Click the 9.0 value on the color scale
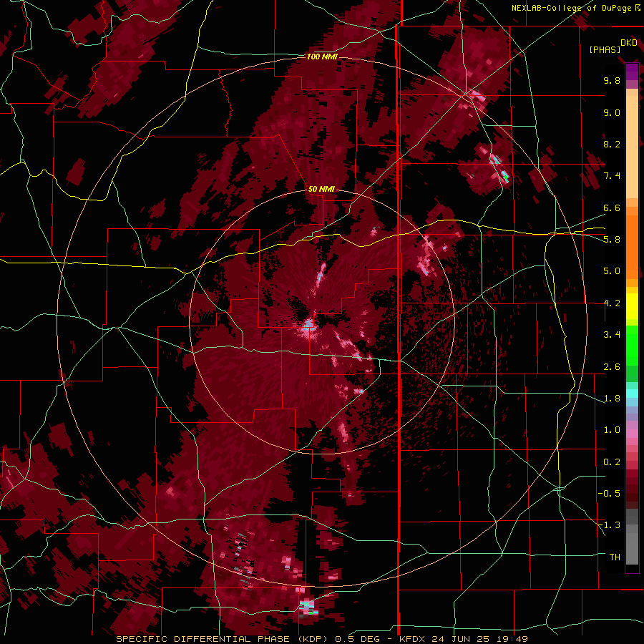The width and height of the screenshot is (644, 644). click(612, 112)
